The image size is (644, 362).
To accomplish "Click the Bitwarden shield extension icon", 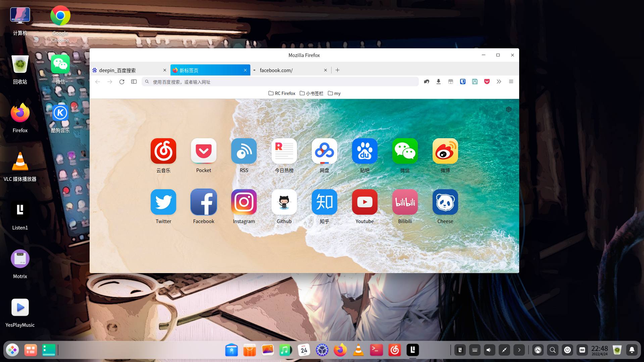I will [x=463, y=82].
